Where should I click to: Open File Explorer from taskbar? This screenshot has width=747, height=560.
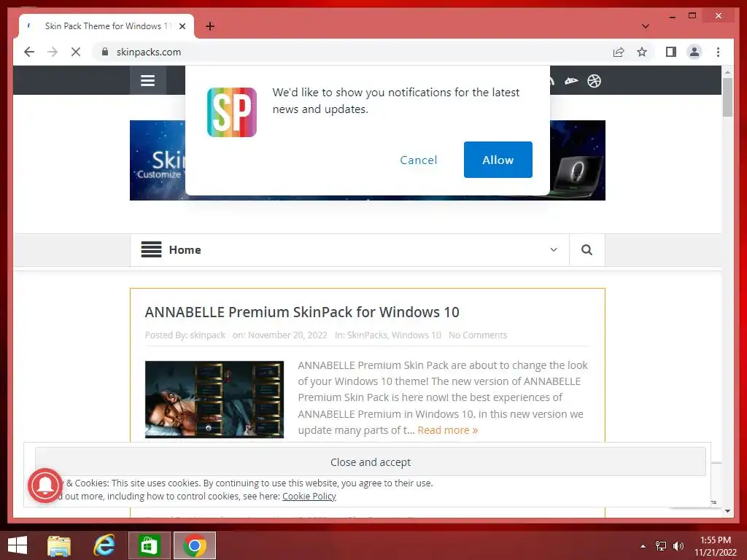tap(59, 545)
